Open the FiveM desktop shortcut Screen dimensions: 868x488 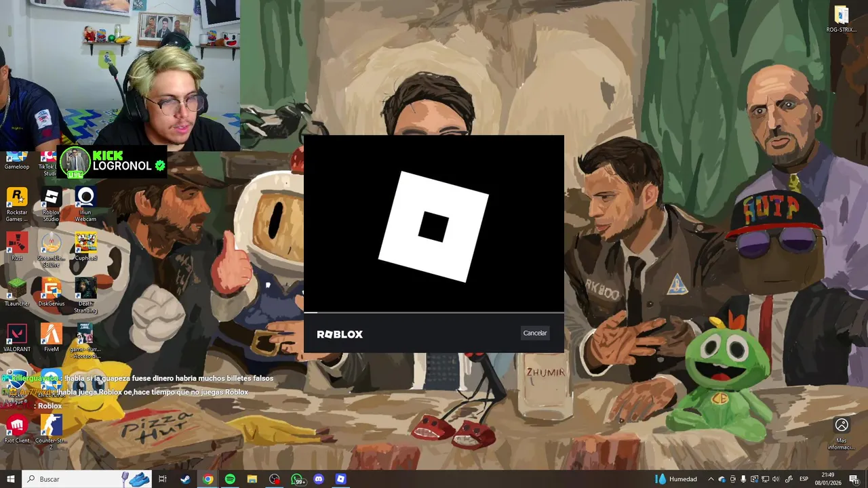click(x=51, y=338)
